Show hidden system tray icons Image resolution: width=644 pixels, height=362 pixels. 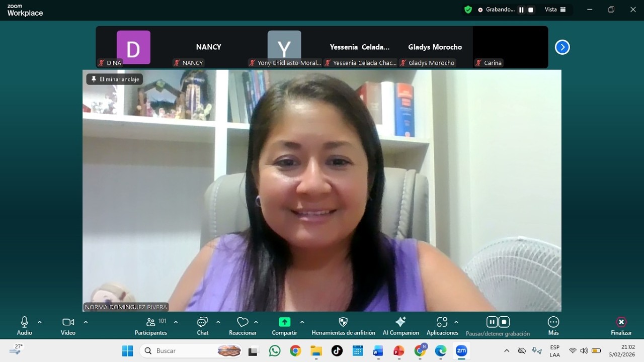point(507,351)
